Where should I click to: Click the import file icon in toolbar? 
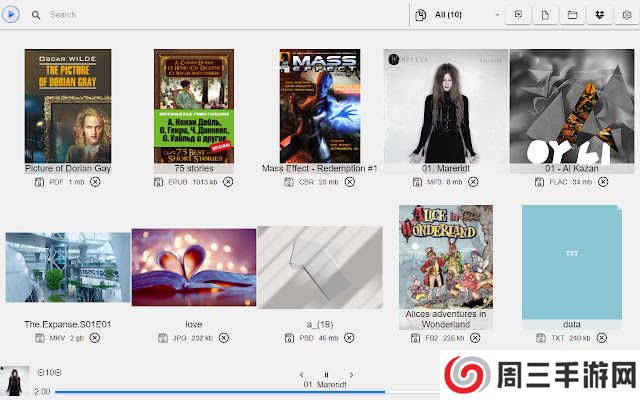(x=518, y=15)
